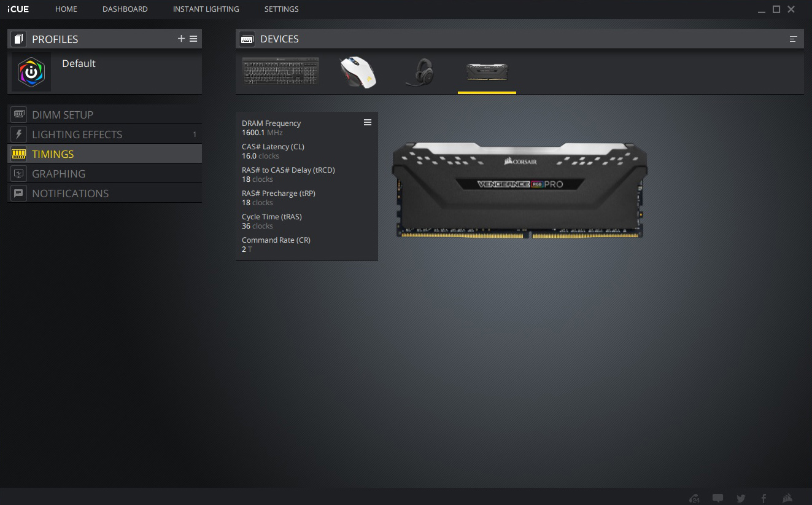The height and width of the screenshot is (505, 812).
Task: Select the Timings sidebar item
Action: 53,154
